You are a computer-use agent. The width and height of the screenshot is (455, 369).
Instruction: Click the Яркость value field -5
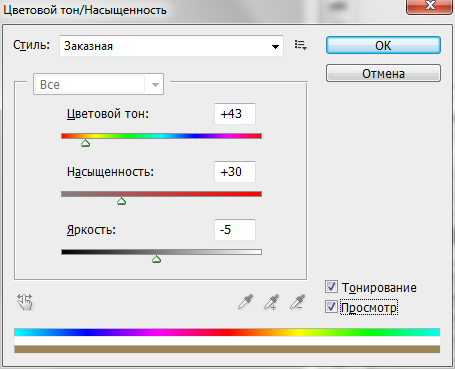[x=235, y=230]
